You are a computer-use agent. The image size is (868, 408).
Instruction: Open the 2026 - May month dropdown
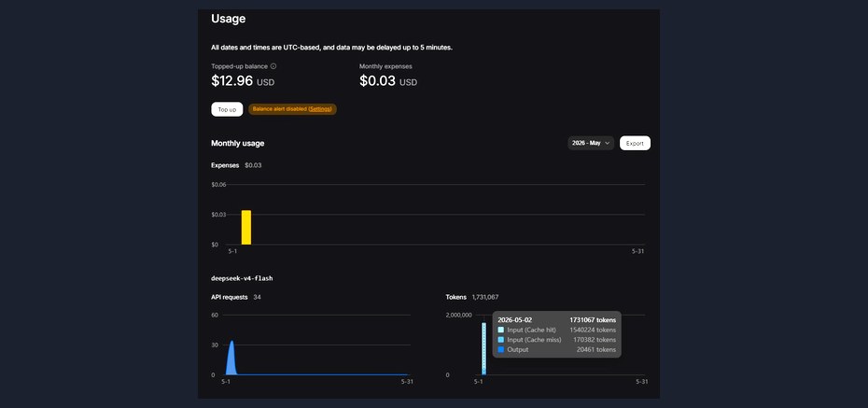tap(591, 144)
